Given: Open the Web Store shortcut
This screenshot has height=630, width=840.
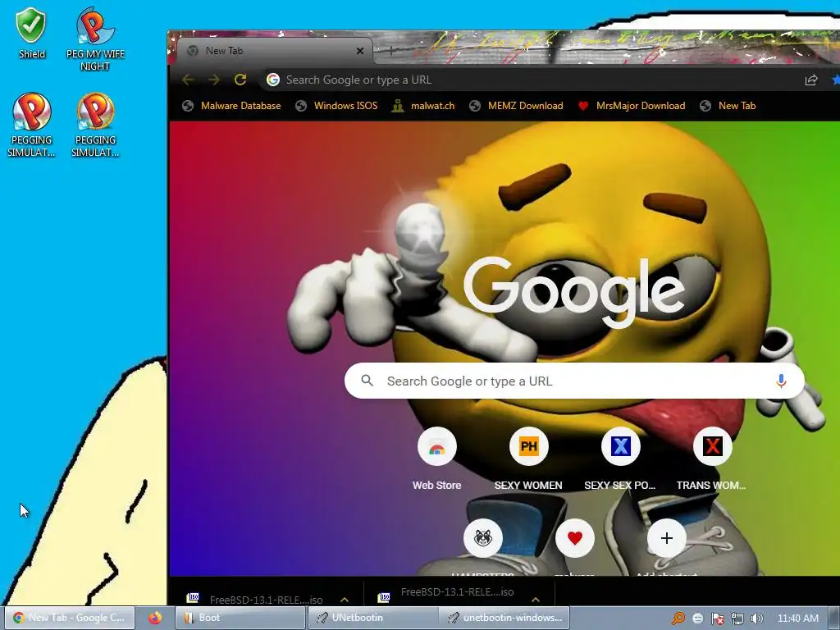Looking at the screenshot, I should (436, 459).
